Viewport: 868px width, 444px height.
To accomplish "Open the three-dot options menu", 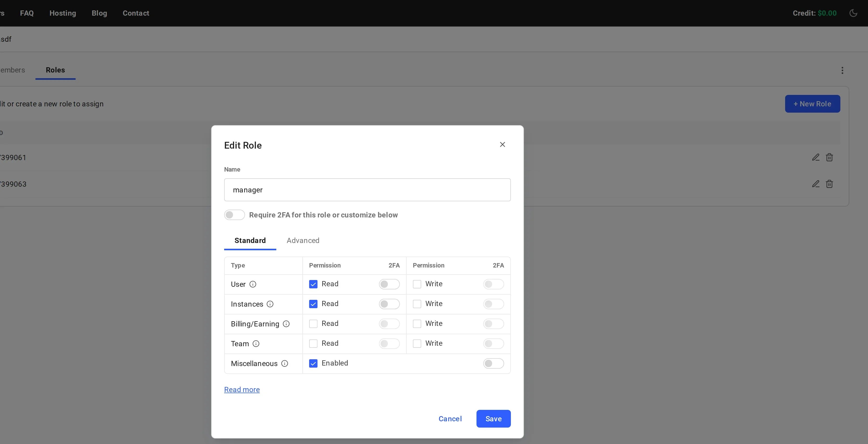I will pos(842,70).
